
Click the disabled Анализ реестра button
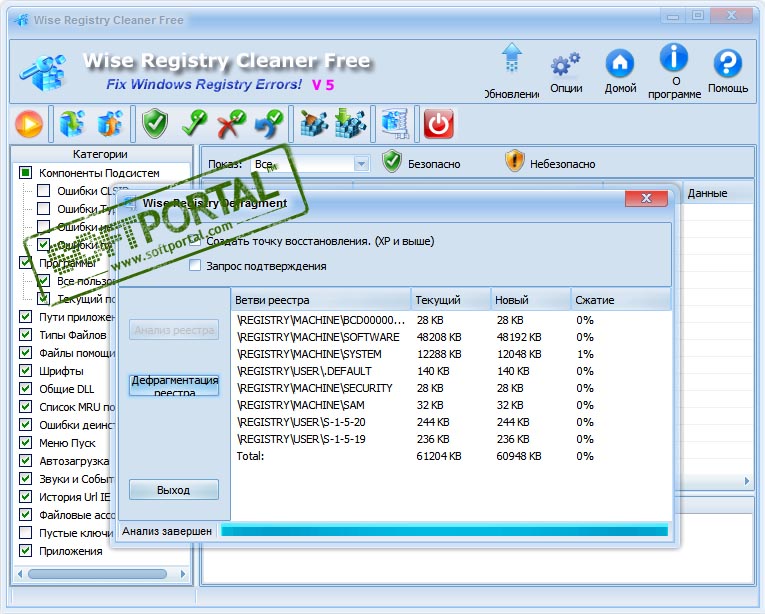click(174, 330)
